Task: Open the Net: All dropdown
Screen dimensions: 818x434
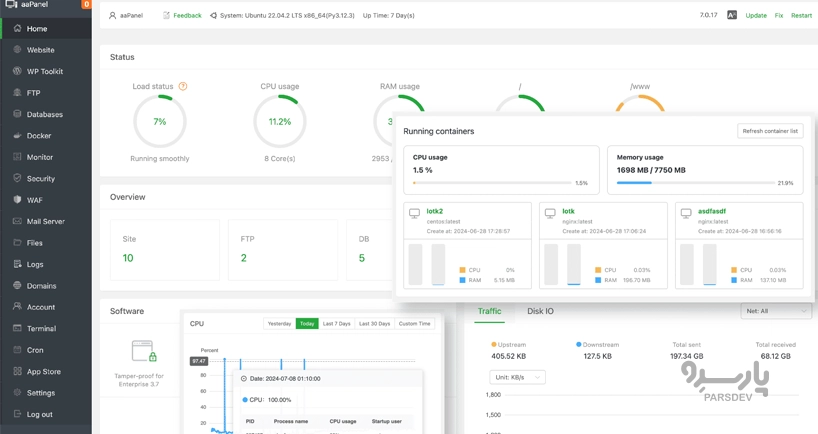Action: [x=776, y=311]
